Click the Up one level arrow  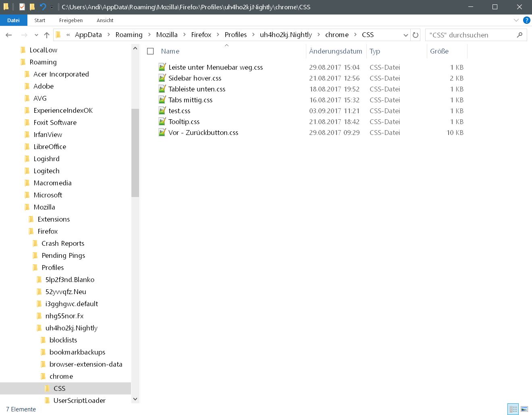coord(47,35)
